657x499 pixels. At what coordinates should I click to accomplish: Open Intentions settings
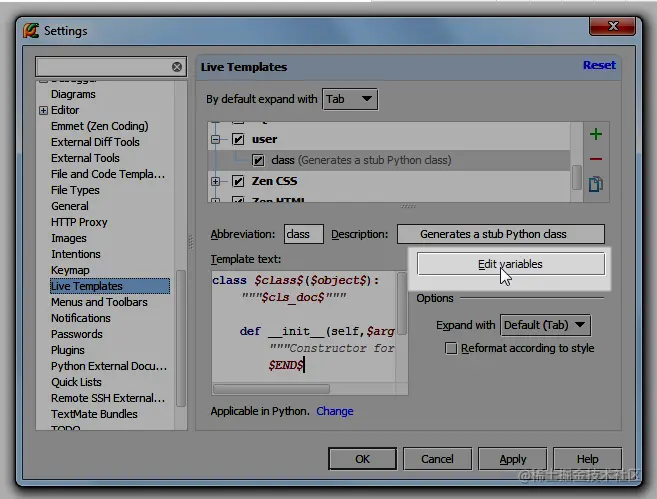75,254
